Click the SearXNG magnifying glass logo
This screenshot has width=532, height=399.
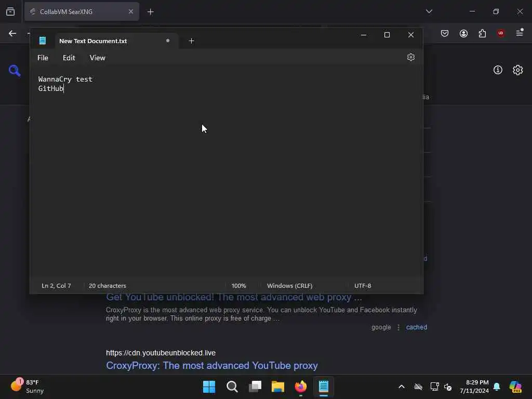(x=15, y=71)
